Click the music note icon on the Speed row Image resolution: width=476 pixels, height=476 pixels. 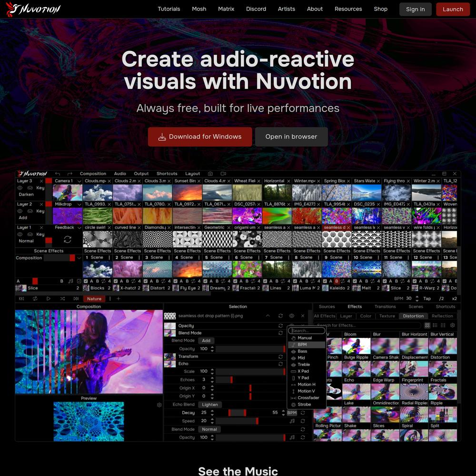(292, 421)
